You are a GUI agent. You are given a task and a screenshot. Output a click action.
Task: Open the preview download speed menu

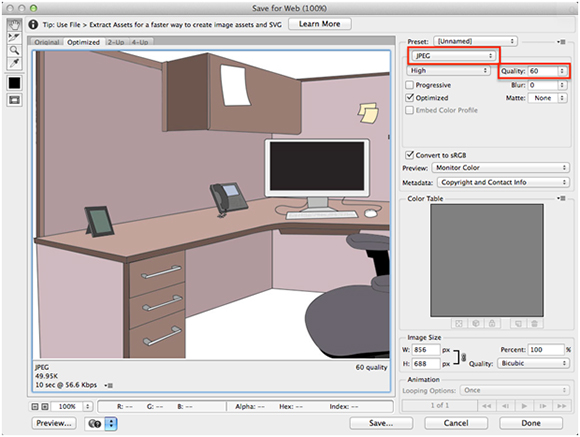tap(108, 385)
